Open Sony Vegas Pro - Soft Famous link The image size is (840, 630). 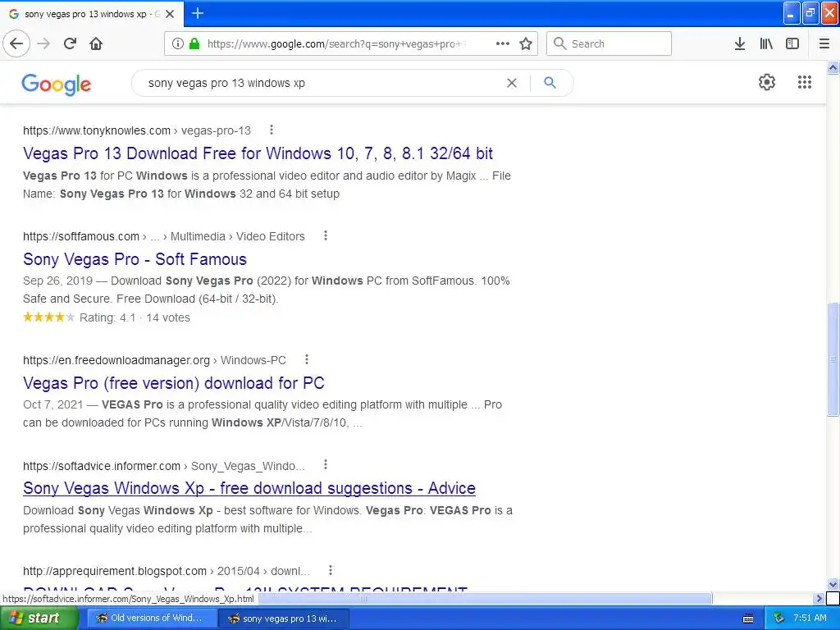tap(135, 259)
